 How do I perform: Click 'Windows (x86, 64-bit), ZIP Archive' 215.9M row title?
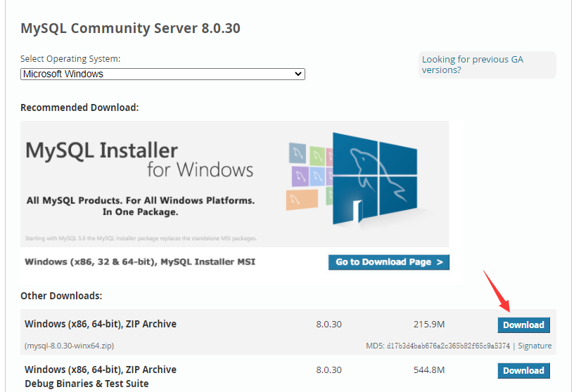101,324
